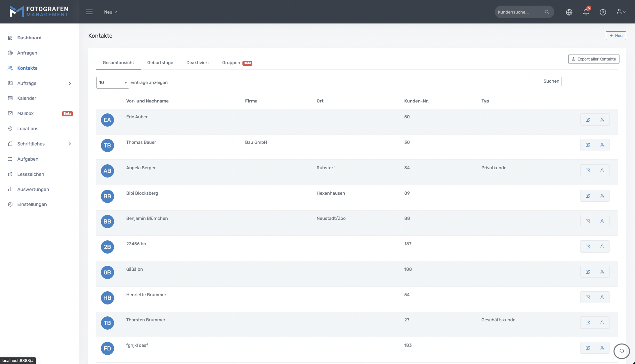This screenshot has height=364, width=635.
Task: Click the Export aller Kontakte button
Action: (593, 59)
